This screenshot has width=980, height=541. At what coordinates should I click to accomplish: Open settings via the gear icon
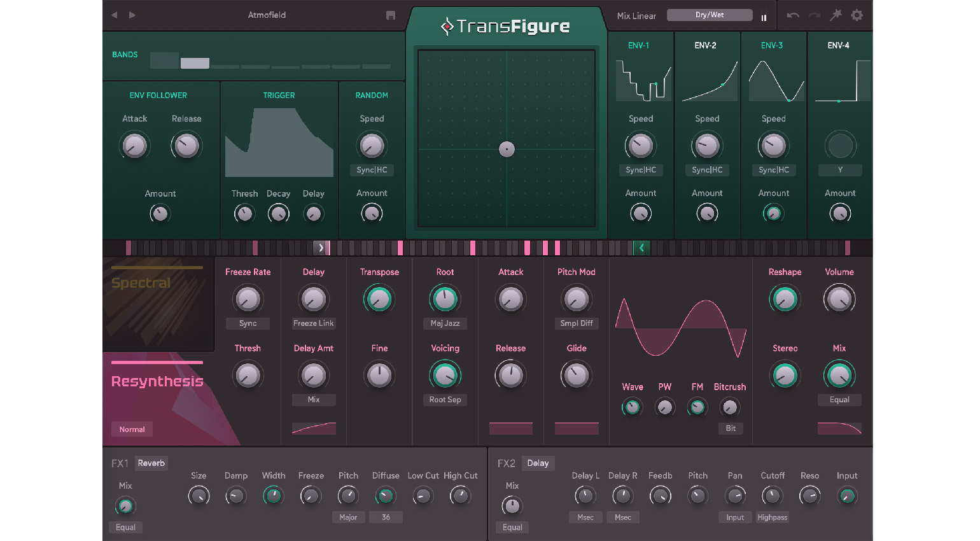pyautogui.click(x=857, y=15)
